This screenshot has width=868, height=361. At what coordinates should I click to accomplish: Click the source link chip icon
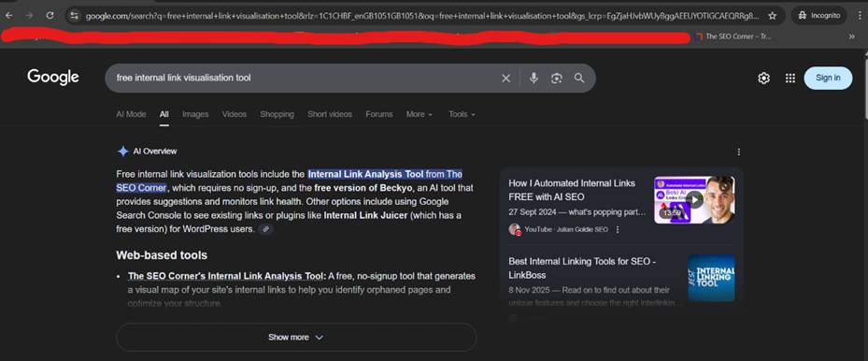pos(265,229)
